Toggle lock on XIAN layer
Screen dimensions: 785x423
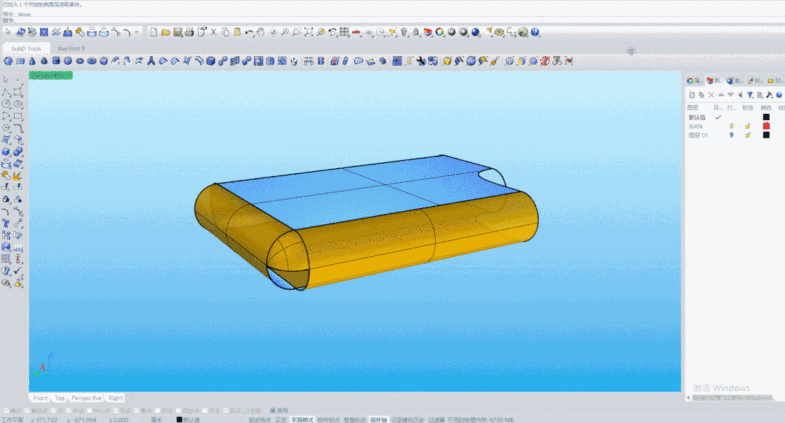(x=747, y=126)
